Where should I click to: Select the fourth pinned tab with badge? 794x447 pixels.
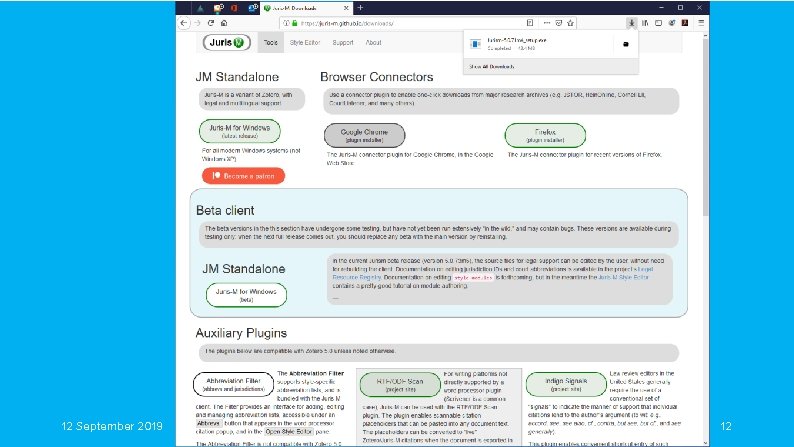(253, 8)
